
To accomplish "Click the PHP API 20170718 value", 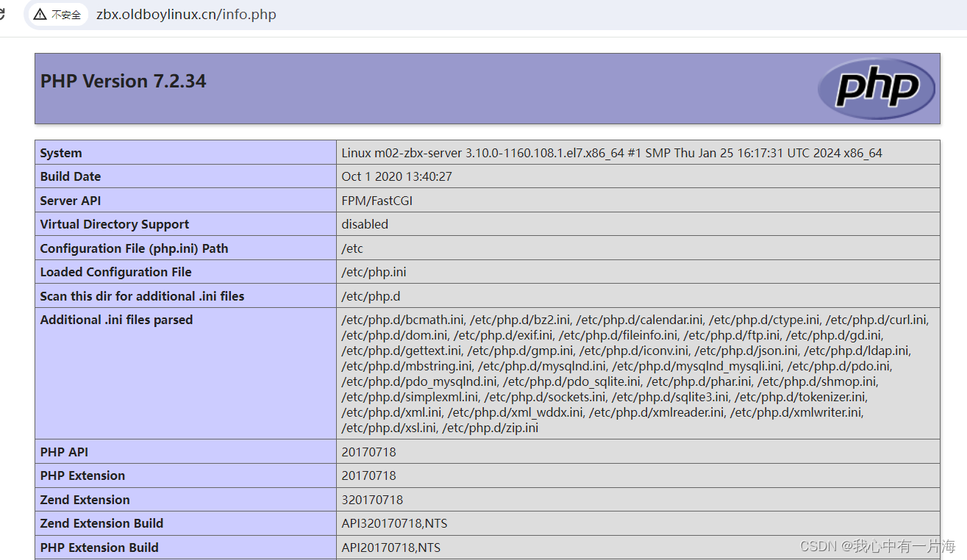I will [x=368, y=452].
